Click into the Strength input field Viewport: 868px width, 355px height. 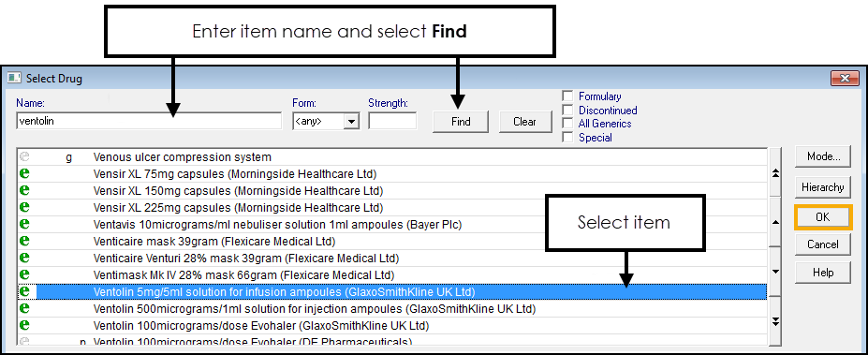click(x=392, y=121)
